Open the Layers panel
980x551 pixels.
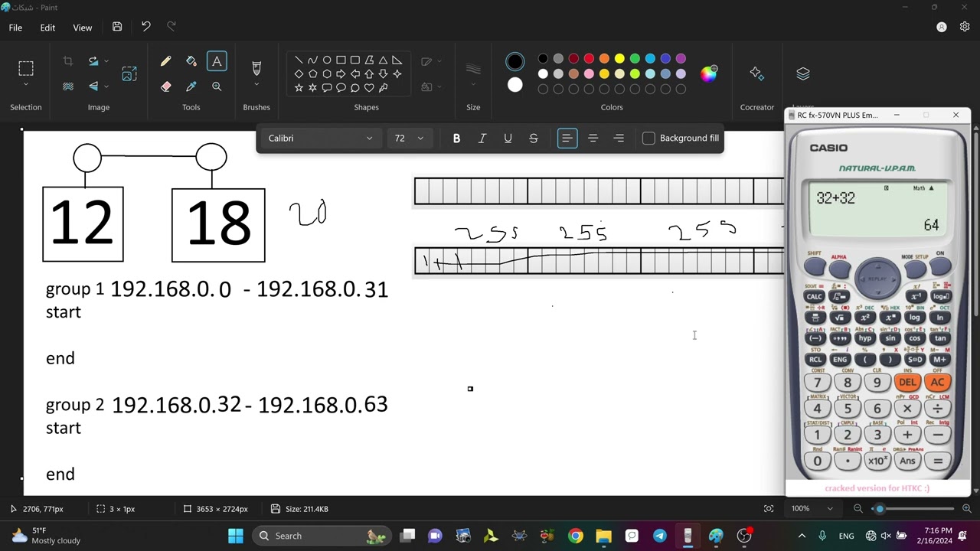(x=802, y=74)
